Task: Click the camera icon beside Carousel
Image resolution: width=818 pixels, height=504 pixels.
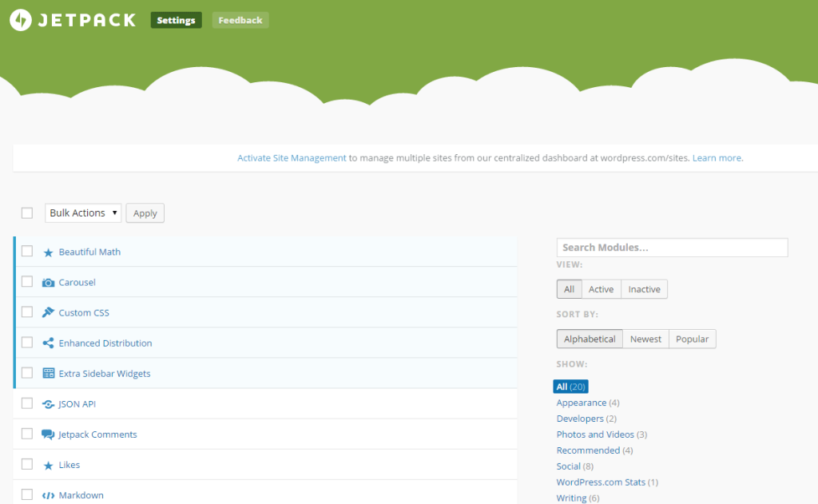Action: tap(49, 282)
